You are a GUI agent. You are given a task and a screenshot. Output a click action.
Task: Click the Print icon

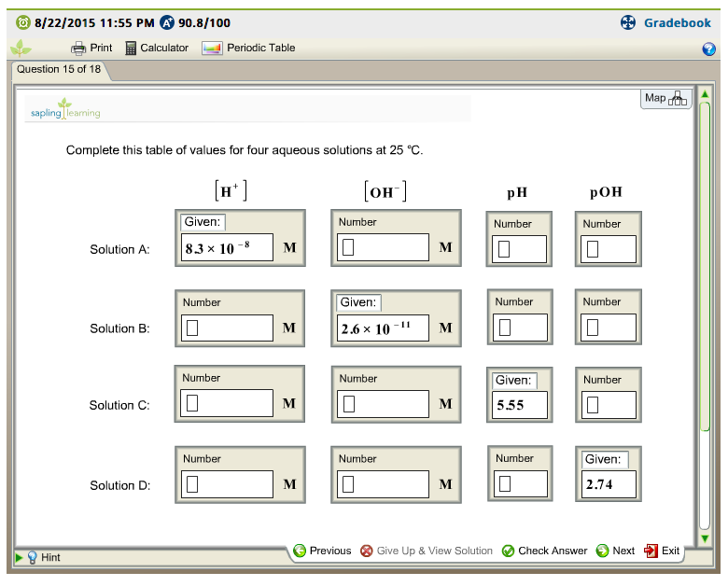click(79, 48)
